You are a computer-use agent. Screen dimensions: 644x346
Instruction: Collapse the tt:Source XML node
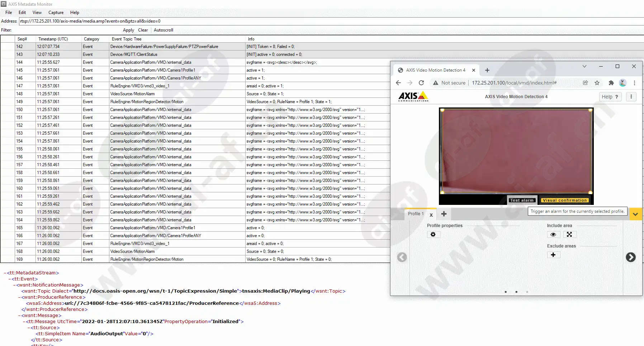pos(29,328)
